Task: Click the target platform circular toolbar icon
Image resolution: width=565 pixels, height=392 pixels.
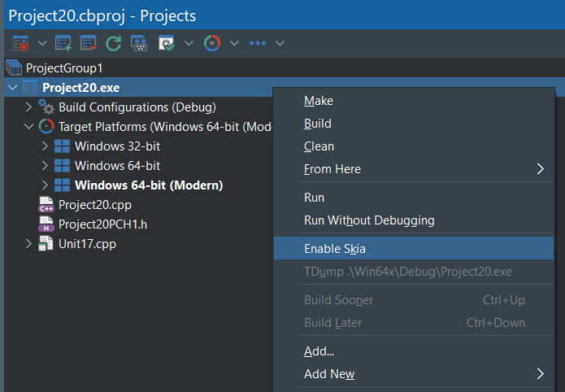Action: 212,43
